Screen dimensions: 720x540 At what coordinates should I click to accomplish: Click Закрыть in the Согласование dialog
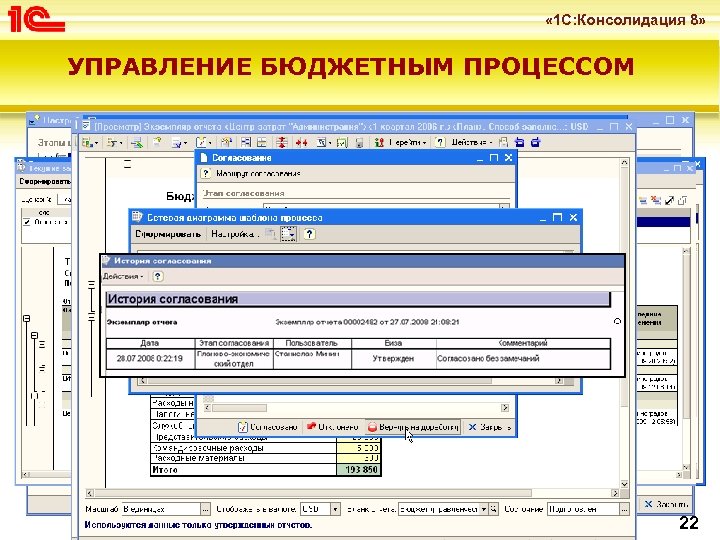(x=489, y=427)
